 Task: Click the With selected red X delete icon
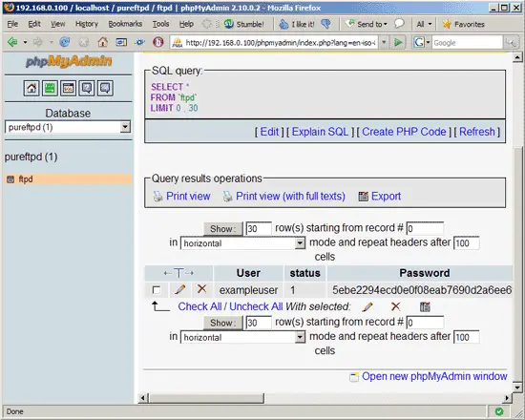pos(396,306)
